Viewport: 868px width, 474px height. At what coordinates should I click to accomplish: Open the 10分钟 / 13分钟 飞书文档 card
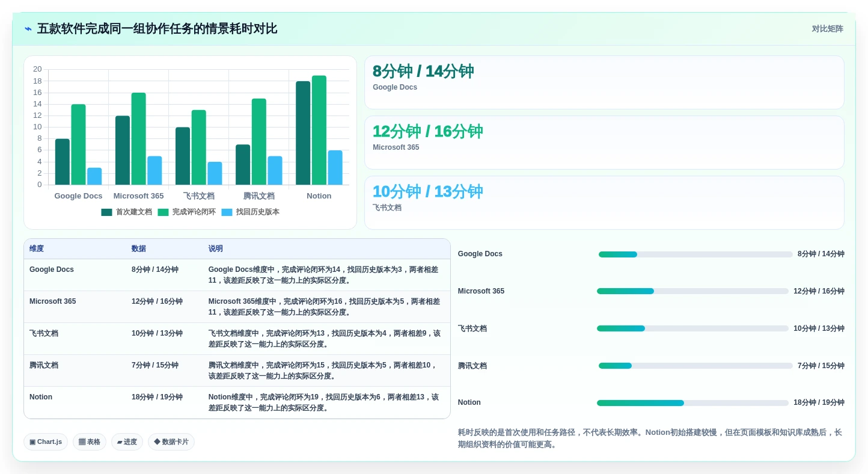[x=604, y=203]
